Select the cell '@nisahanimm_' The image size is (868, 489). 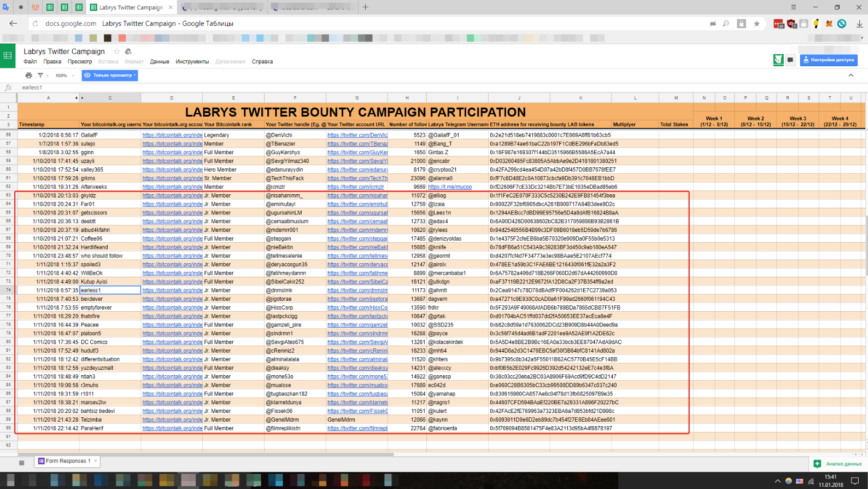tap(295, 196)
